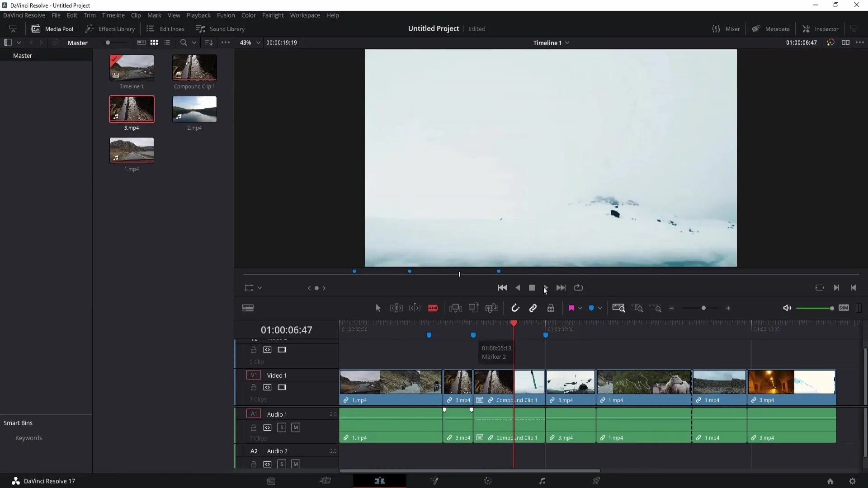Click the Play Reverse button
This screenshot has height=488, width=868.
[518, 288]
